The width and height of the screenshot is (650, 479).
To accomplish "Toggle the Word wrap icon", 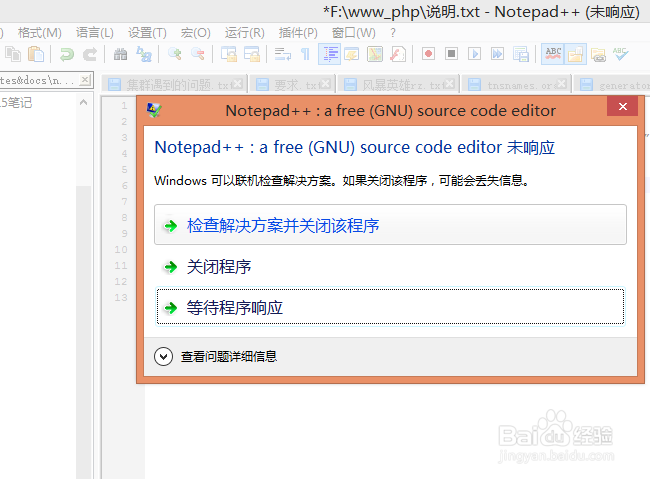I will pos(283,54).
